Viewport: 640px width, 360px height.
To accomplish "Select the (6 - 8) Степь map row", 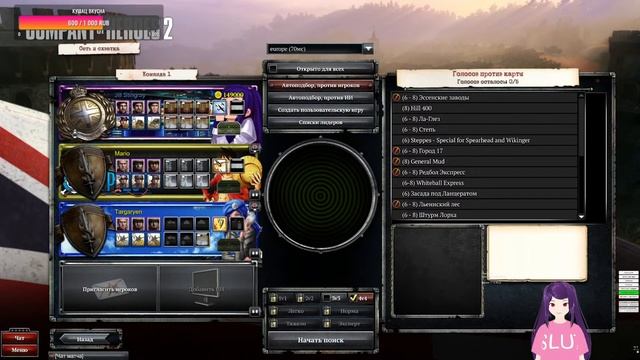I will [484, 129].
